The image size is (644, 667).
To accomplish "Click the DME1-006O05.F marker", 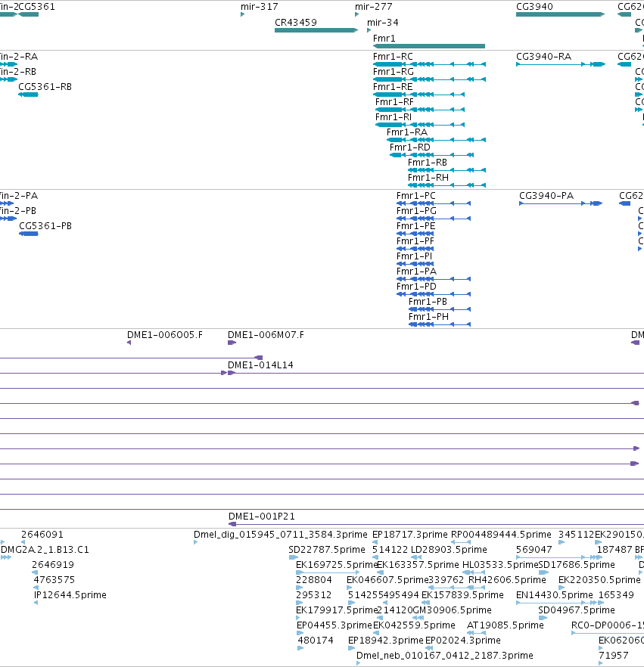I will point(129,343).
